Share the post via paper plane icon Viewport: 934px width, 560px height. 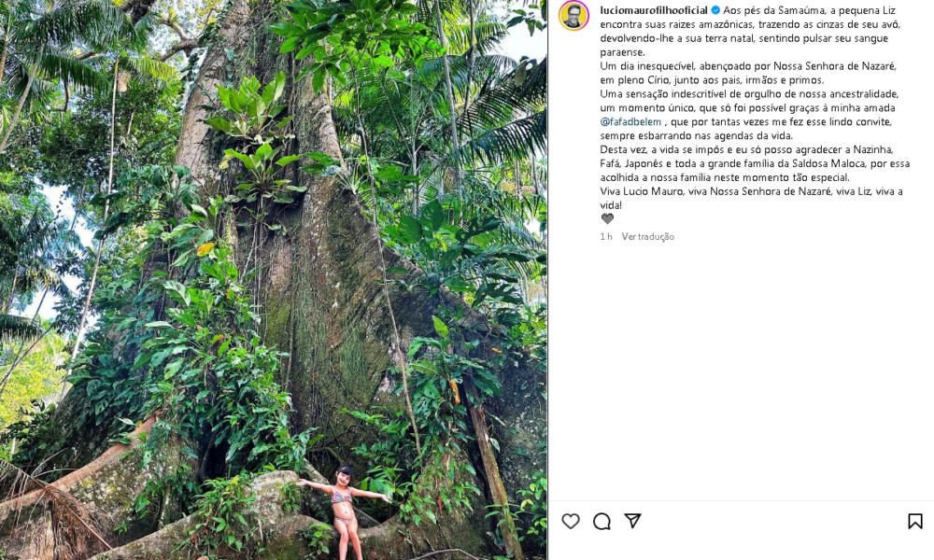pos(632,521)
